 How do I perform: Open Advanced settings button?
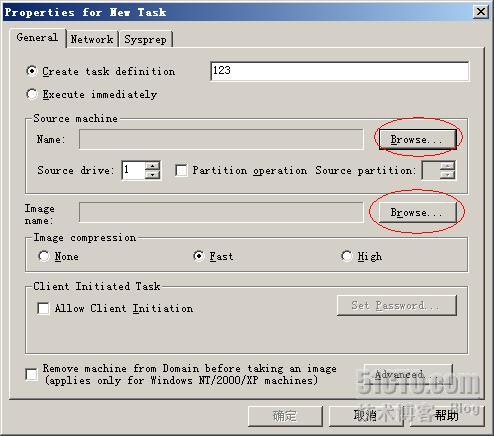tap(408, 374)
